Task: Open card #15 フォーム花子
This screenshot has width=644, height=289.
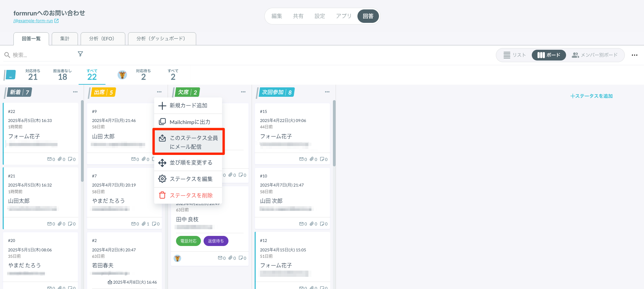Action: (x=293, y=133)
